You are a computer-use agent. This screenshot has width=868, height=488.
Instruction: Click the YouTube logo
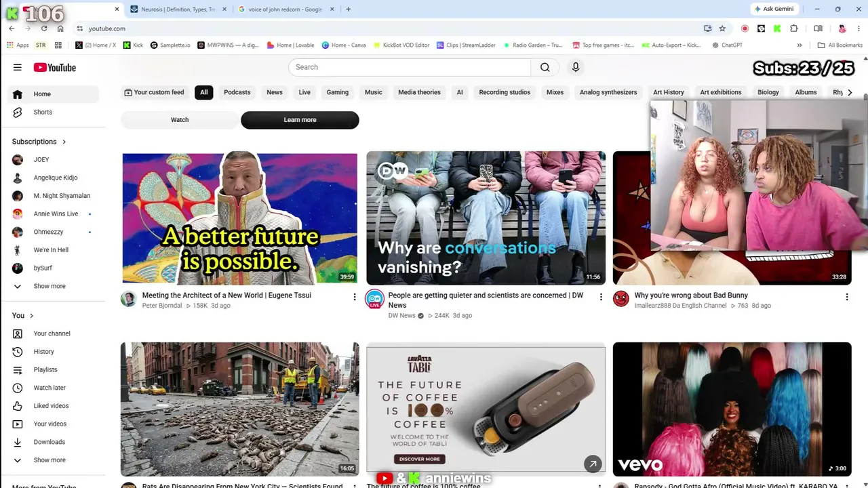click(x=55, y=67)
